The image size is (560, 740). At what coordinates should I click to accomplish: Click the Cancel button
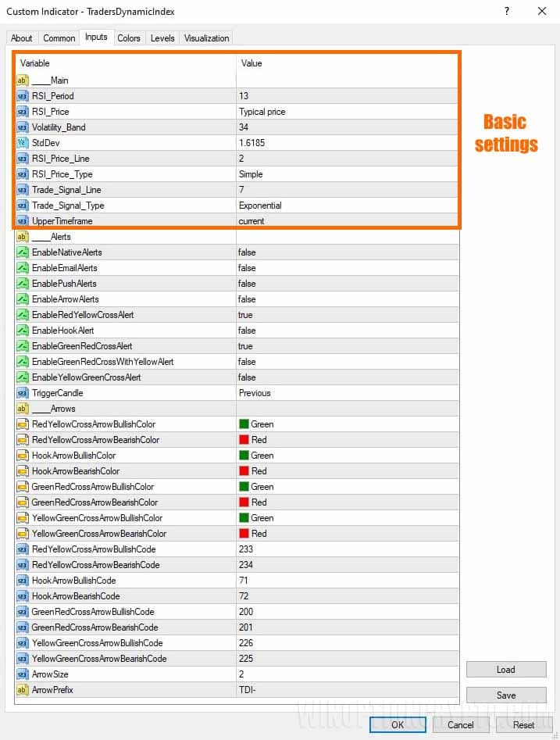click(x=461, y=725)
